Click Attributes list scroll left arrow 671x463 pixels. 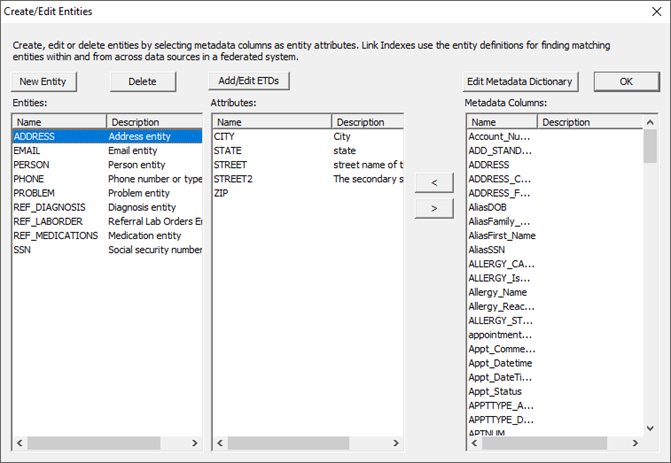pyautogui.click(x=220, y=443)
